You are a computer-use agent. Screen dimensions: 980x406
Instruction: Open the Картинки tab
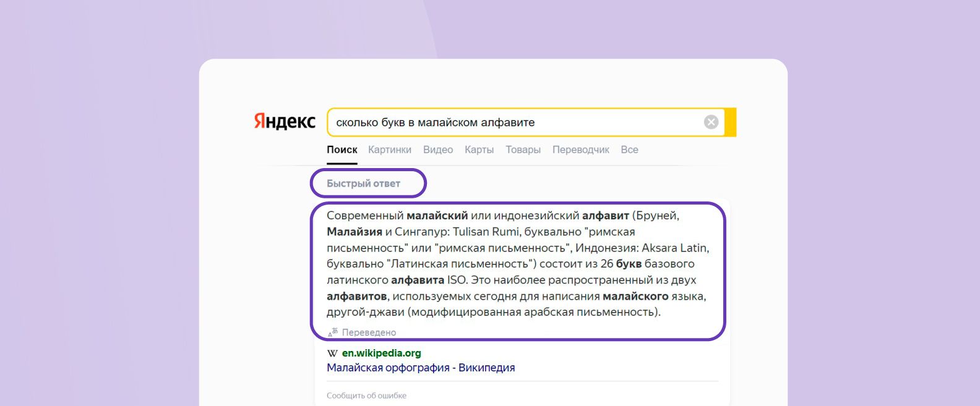click(x=389, y=150)
